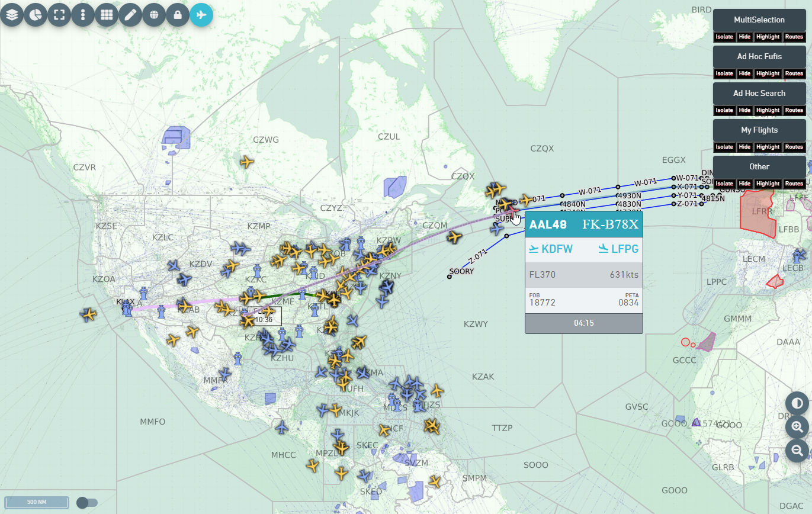This screenshot has height=514, width=812.
Task: Click Isolate under Ad Hoc Fufis
Action: [x=724, y=73]
